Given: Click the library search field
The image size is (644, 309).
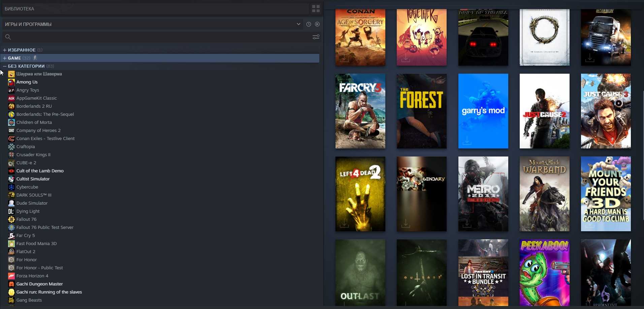Looking at the screenshot, I should [x=161, y=37].
